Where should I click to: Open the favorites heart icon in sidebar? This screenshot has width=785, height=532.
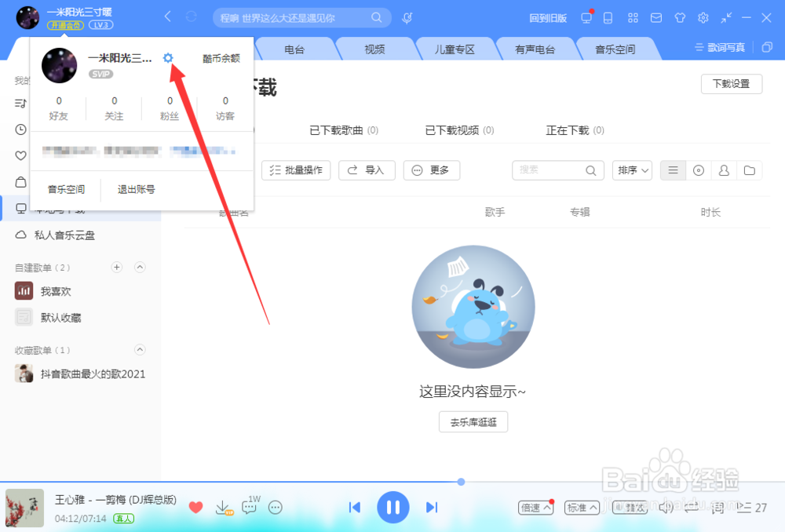[x=20, y=155]
